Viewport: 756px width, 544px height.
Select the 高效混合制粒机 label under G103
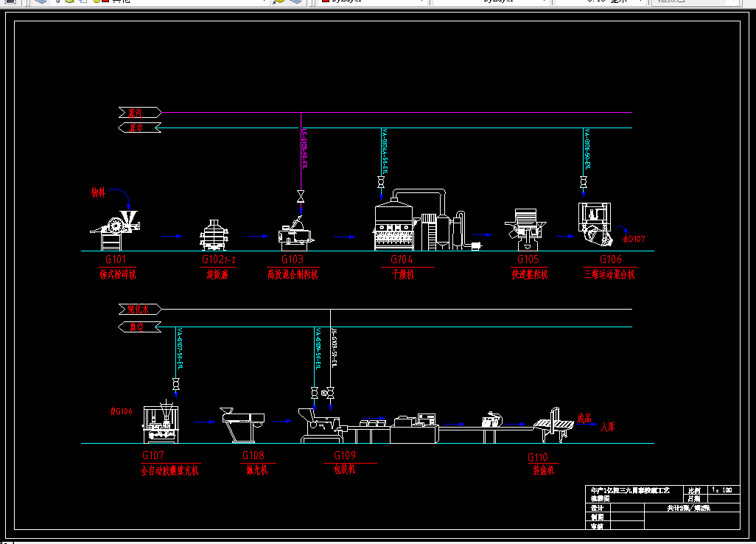pos(293,274)
